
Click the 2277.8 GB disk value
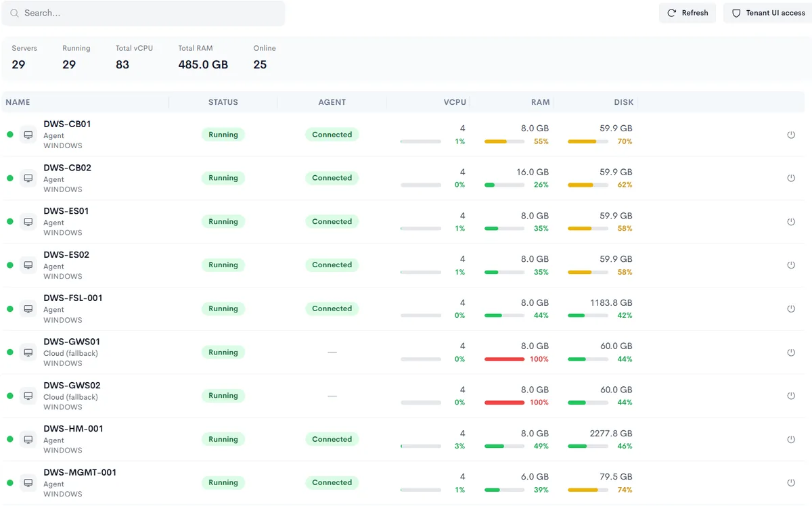tap(610, 434)
